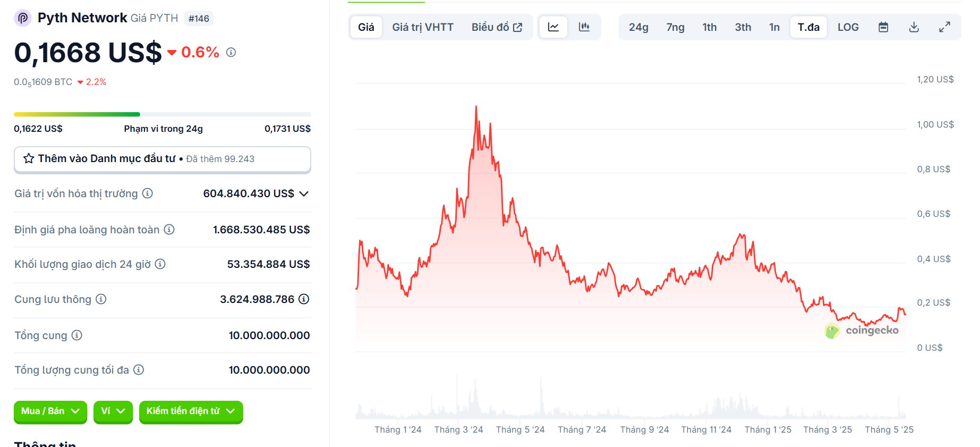Screen dimensions: 980x447
Task: Set chart range to 24g
Action: click(x=638, y=27)
